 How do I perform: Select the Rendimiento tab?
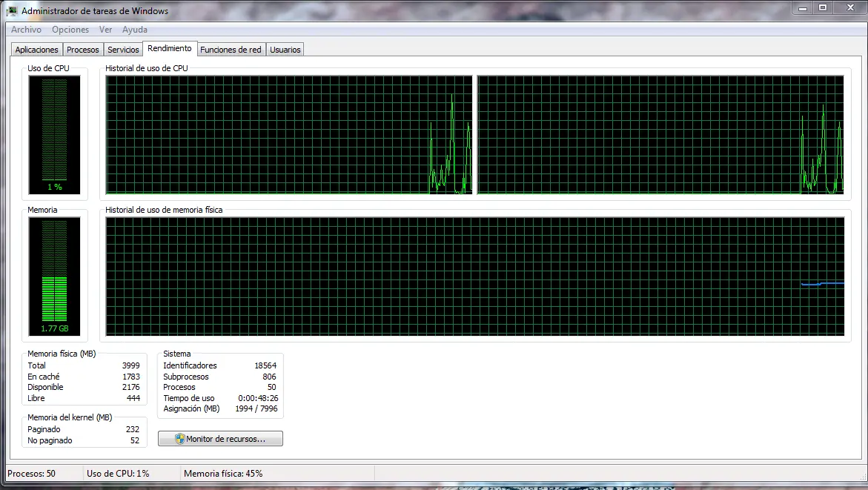coord(170,49)
